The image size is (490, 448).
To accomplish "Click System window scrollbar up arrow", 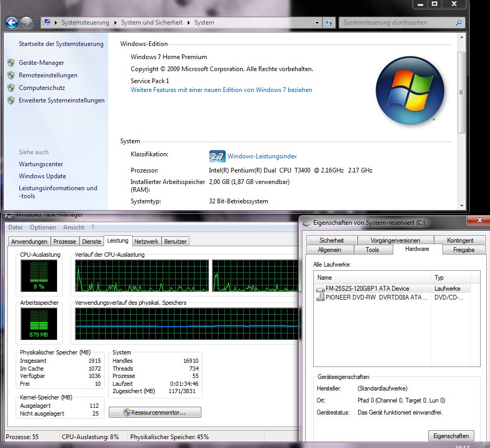I will (x=462, y=37).
